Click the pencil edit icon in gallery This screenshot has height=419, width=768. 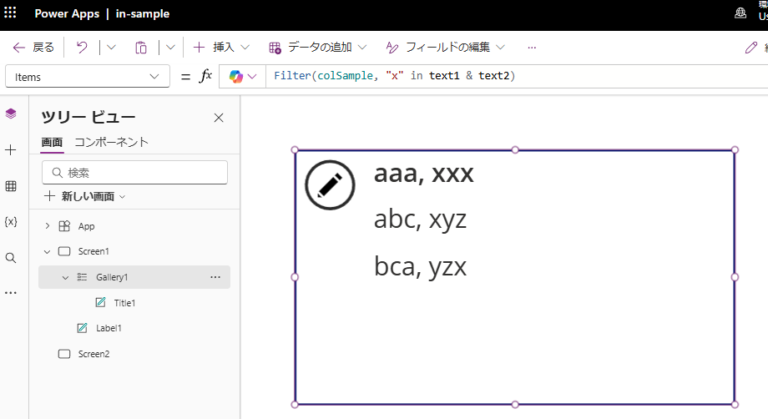(x=330, y=184)
